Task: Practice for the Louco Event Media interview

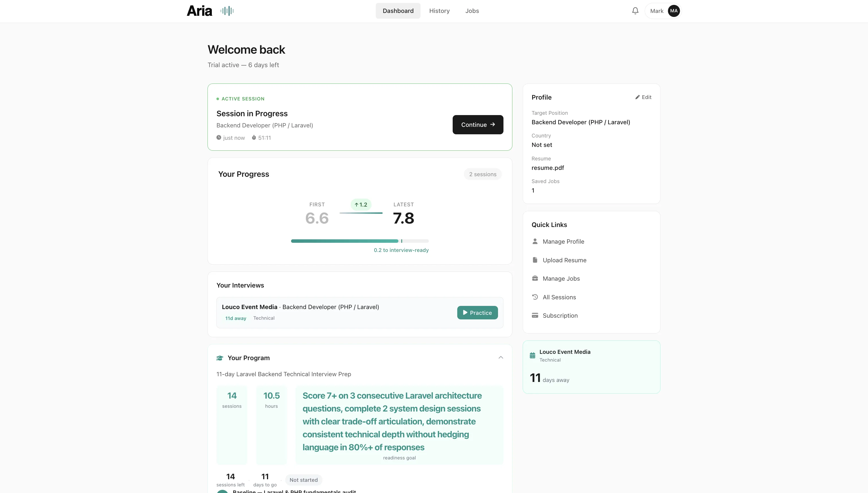Action: point(477,313)
